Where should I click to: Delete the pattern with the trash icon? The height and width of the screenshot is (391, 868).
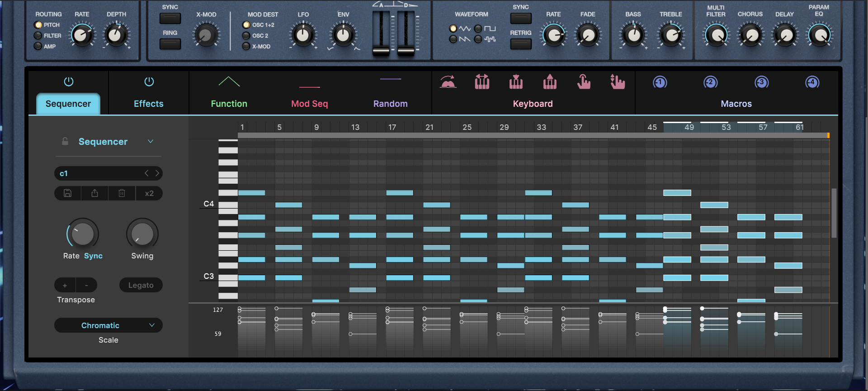[122, 193]
